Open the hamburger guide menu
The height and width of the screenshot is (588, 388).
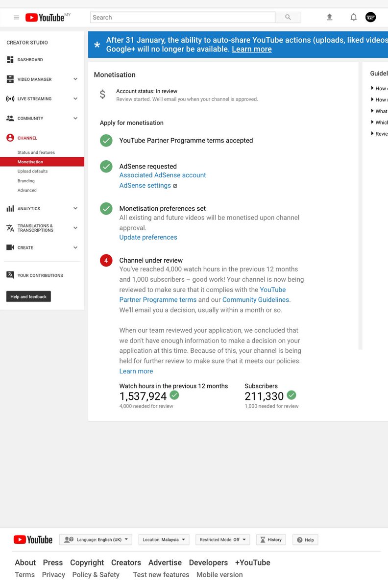pos(16,17)
